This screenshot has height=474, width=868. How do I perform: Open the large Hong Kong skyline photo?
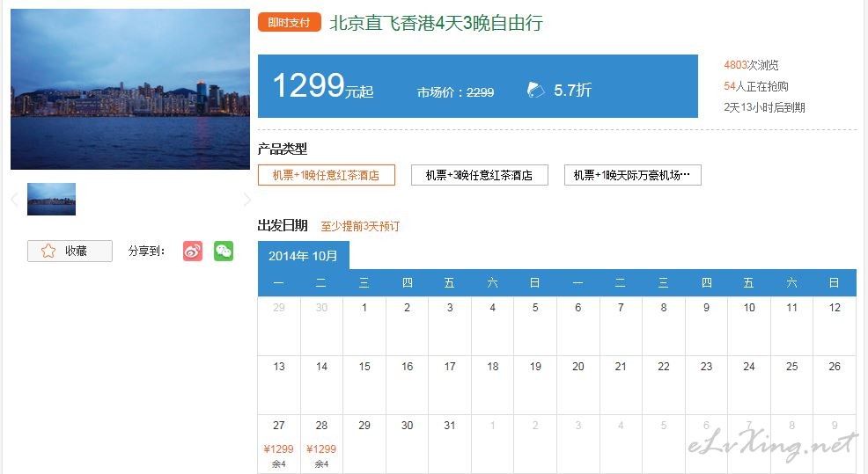[130, 89]
